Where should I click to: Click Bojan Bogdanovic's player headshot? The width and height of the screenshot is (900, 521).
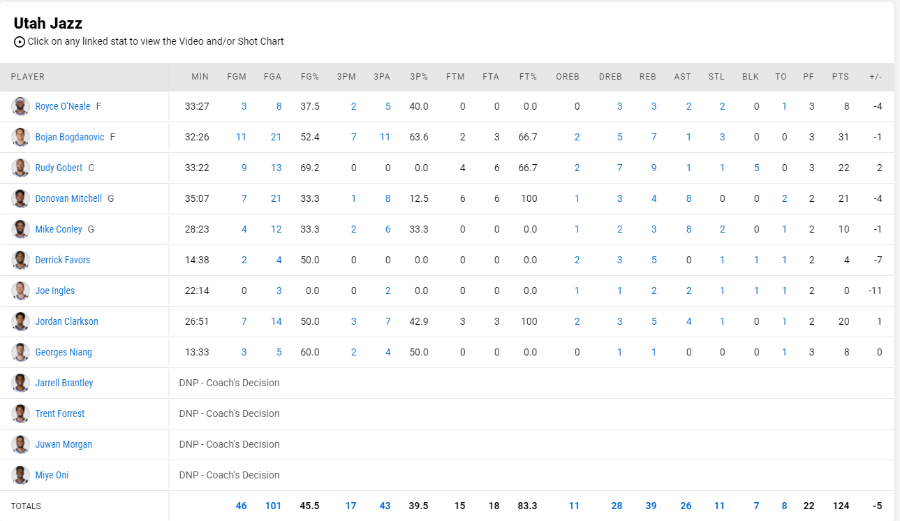pyautogui.click(x=20, y=137)
